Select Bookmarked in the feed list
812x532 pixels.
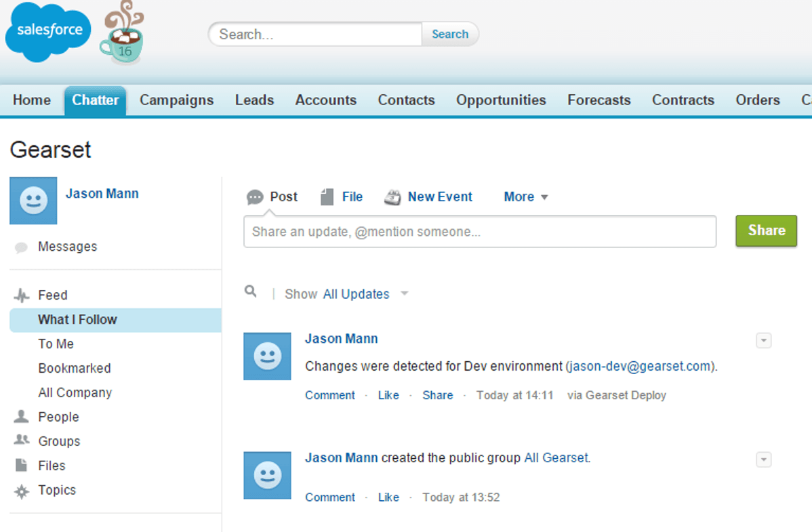click(x=75, y=369)
